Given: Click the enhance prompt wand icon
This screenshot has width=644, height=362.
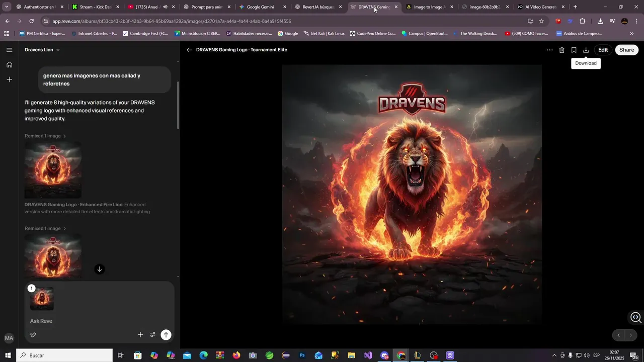Looking at the screenshot, I should 33,335.
